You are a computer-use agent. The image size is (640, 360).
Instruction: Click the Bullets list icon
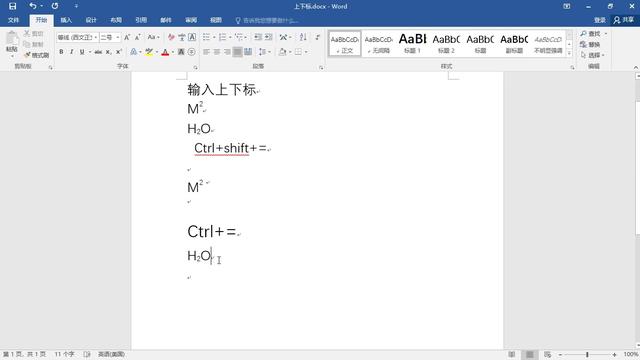click(x=207, y=37)
